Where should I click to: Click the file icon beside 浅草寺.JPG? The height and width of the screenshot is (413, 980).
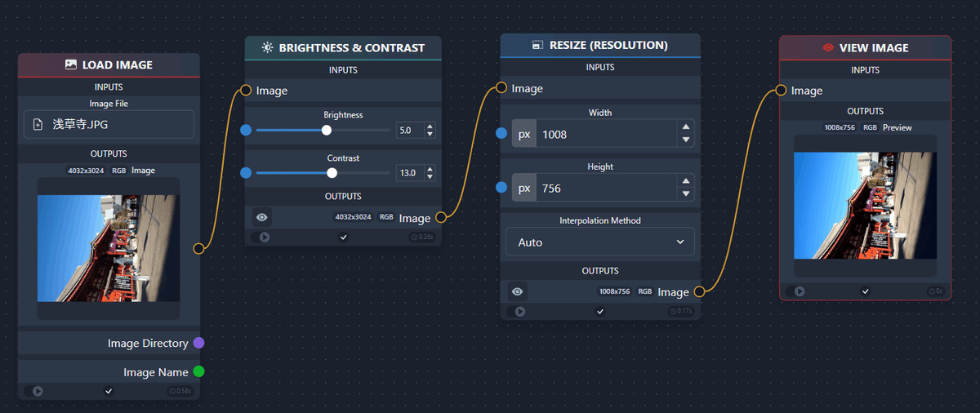point(38,124)
